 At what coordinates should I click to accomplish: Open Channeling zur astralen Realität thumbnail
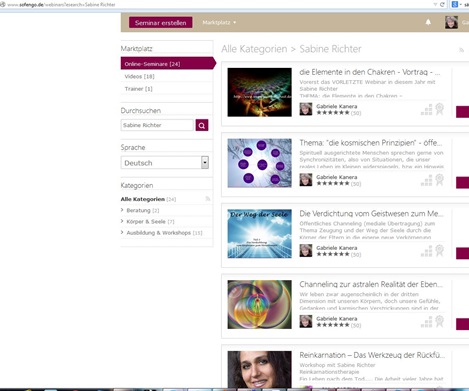pyautogui.click(x=260, y=304)
